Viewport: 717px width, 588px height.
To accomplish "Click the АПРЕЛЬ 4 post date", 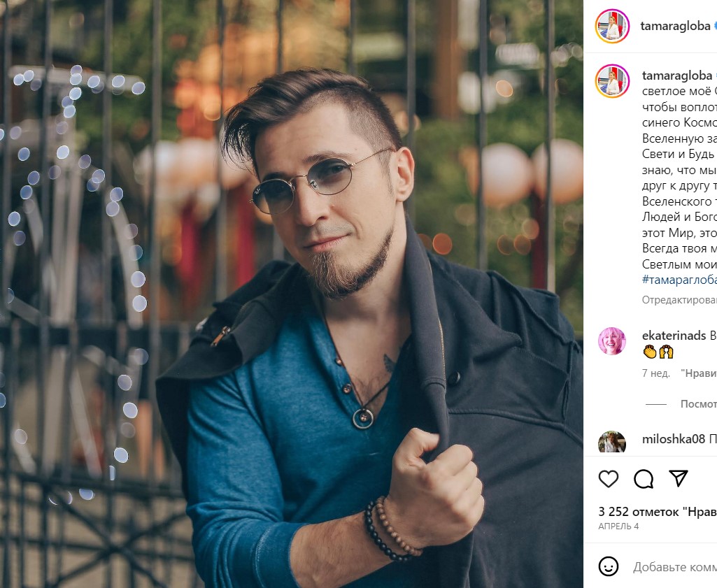I will coord(619,526).
